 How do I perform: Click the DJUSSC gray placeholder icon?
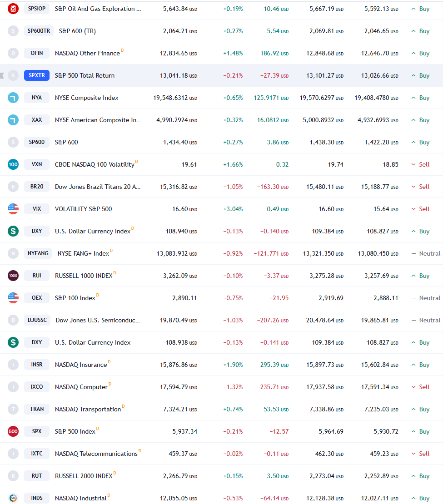click(13, 320)
